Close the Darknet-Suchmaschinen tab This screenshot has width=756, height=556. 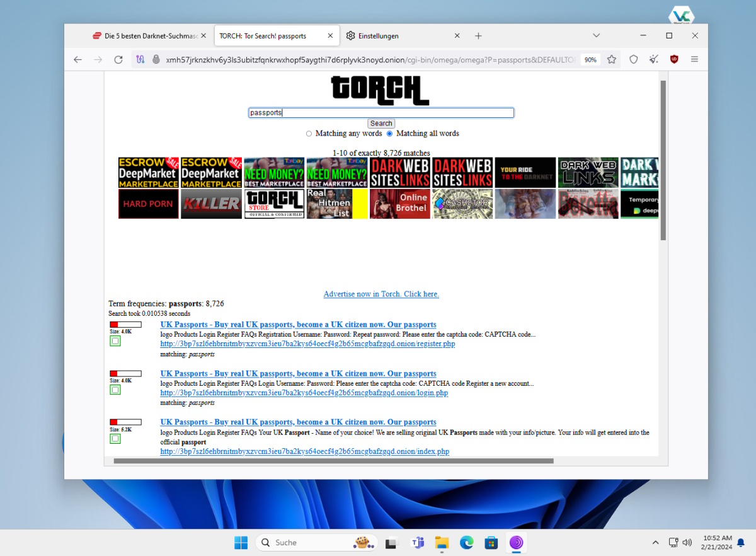pos(203,36)
